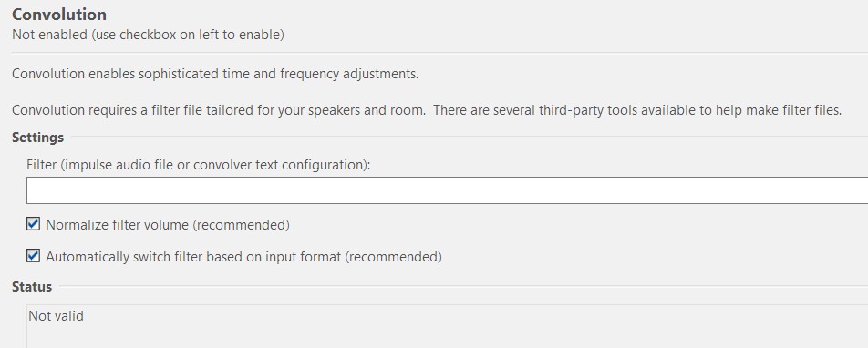Click the 'Not enabled (use checkbox on left)' subtitle
Image resolution: width=868 pixels, height=348 pixels.
point(149,35)
